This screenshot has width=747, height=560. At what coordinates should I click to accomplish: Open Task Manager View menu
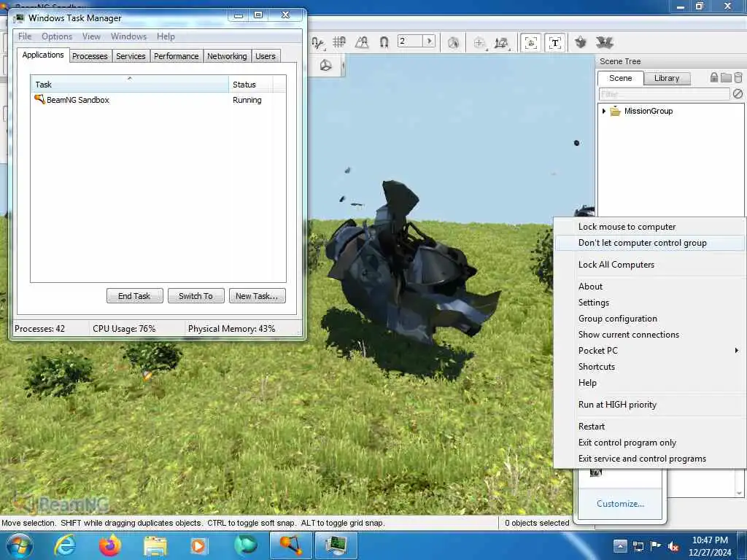coord(91,36)
